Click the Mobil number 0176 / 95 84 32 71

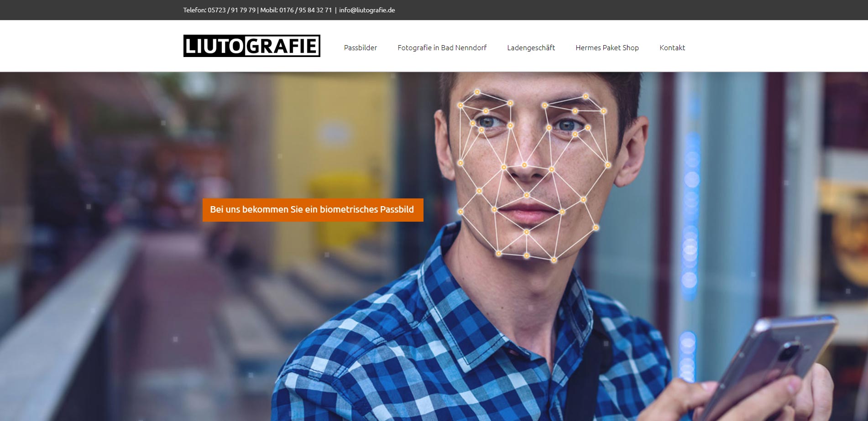click(305, 10)
